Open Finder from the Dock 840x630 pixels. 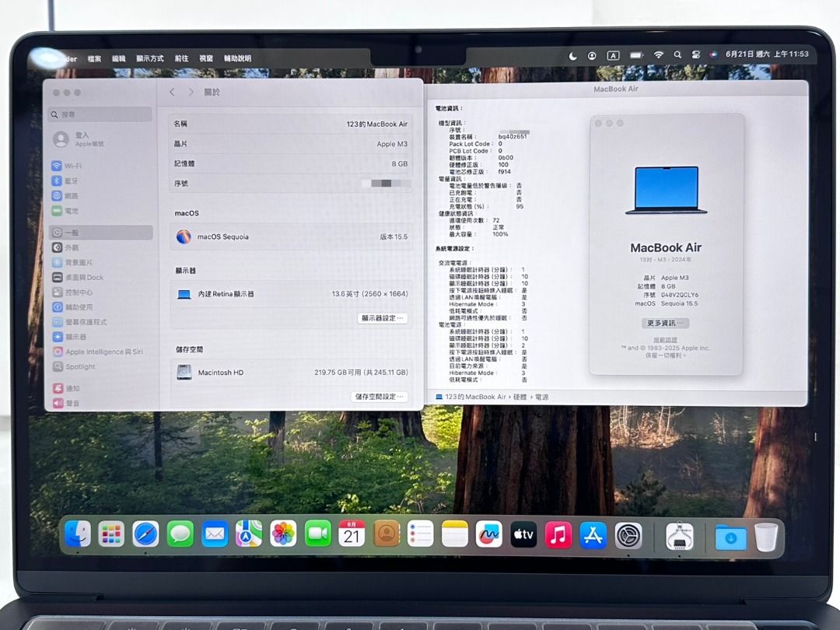click(78, 534)
